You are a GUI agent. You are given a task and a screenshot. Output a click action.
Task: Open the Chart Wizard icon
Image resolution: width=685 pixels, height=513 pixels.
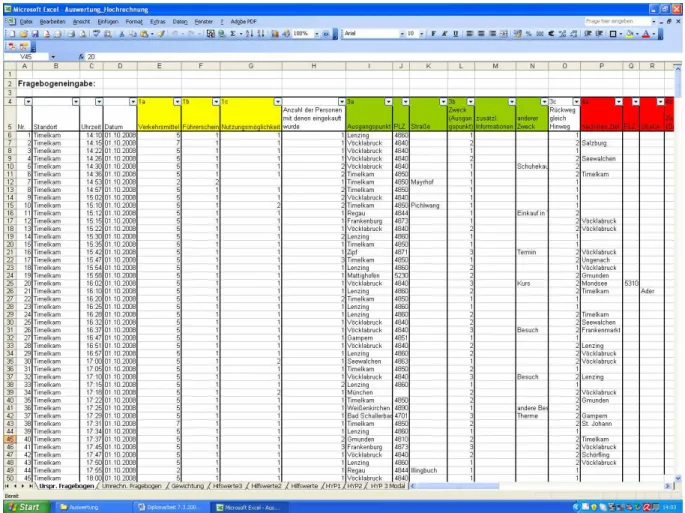click(x=275, y=34)
